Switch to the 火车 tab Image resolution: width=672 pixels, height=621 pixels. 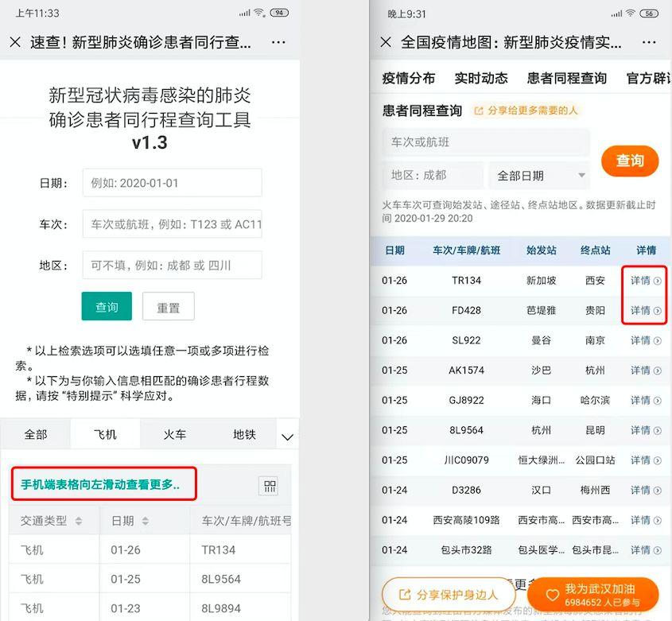pyautogui.click(x=173, y=434)
